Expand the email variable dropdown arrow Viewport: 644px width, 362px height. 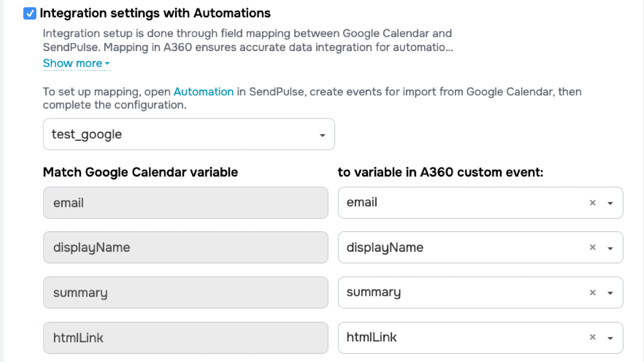pyautogui.click(x=610, y=203)
